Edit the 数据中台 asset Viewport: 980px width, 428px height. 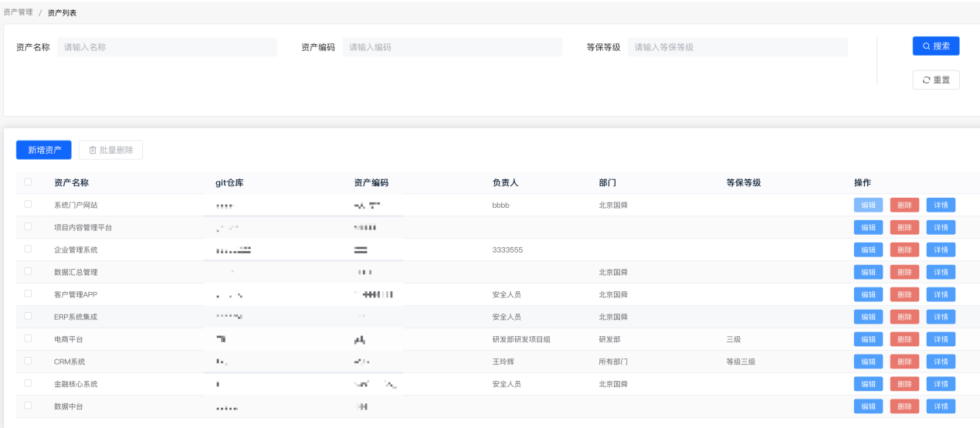point(868,406)
